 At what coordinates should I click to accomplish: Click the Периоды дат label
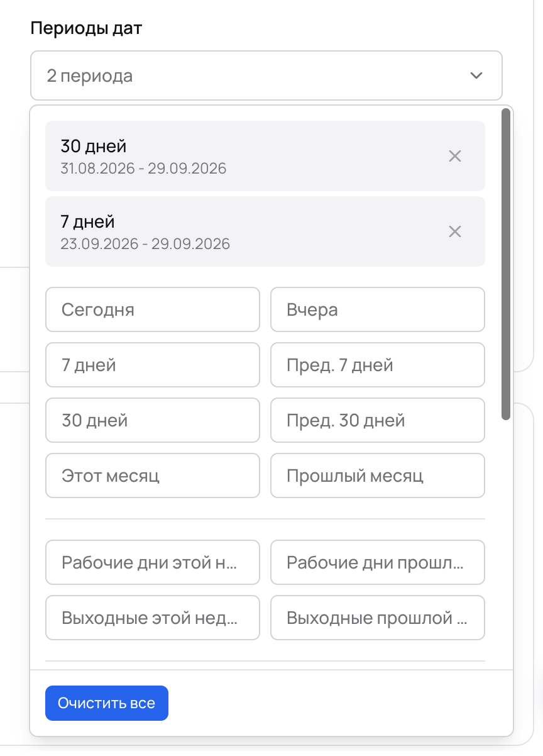point(86,28)
